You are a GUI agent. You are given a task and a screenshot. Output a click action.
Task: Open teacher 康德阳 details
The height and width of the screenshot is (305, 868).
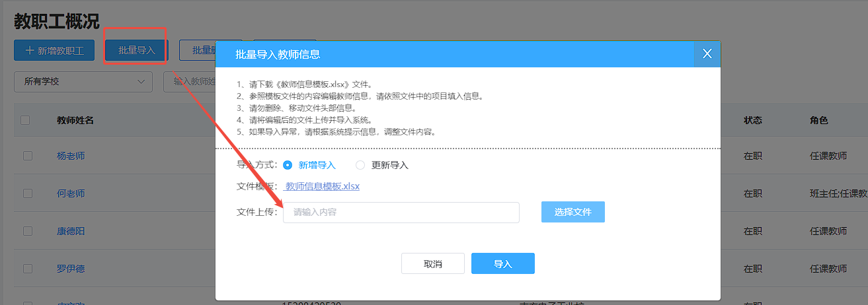(71, 231)
